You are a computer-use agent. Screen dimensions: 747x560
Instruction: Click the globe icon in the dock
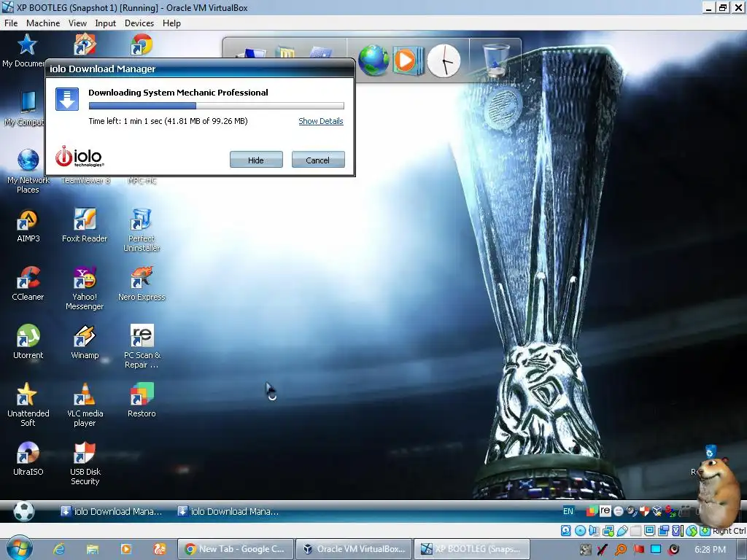[x=373, y=61]
